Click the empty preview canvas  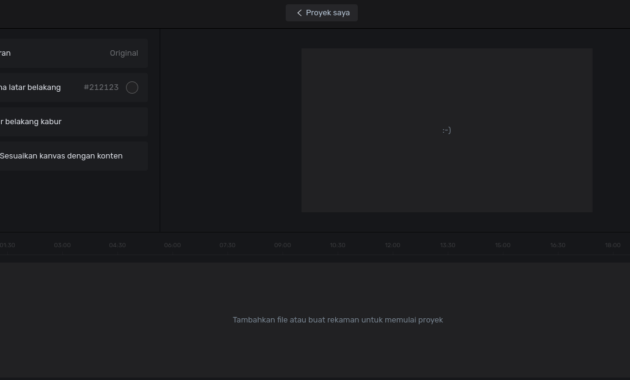pos(447,130)
